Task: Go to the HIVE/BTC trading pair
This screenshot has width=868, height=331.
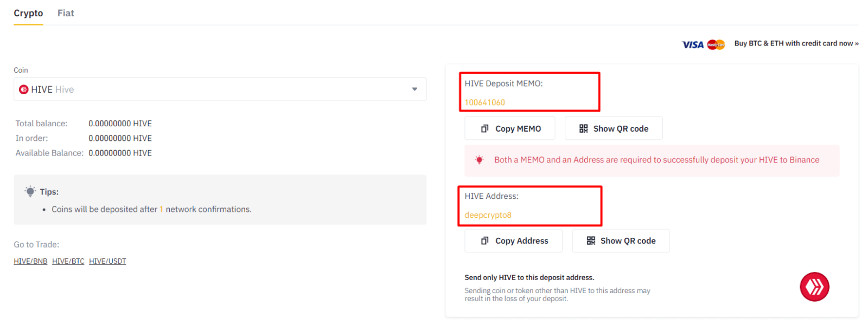Action: click(x=68, y=261)
